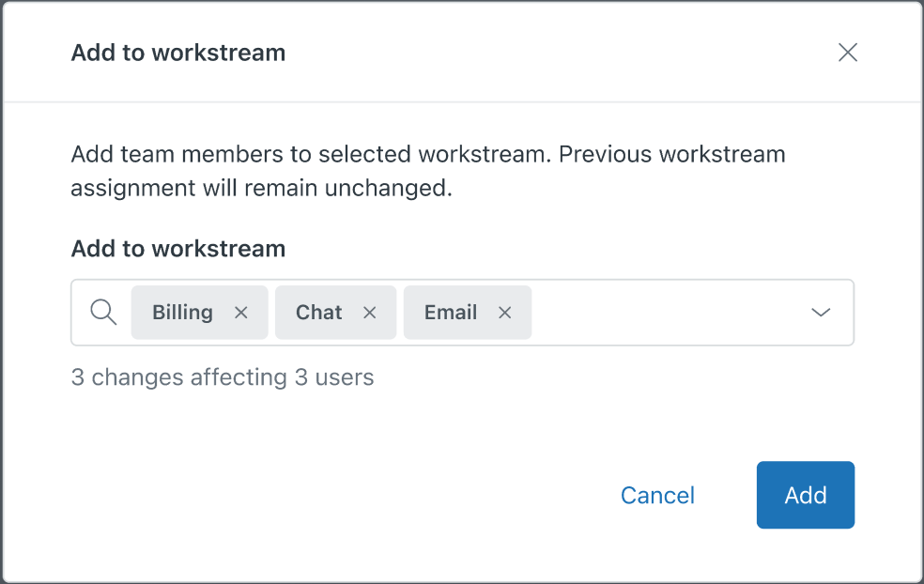Screen dimensions: 924x584
Task: Select the Email chip label
Action: click(x=451, y=313)
